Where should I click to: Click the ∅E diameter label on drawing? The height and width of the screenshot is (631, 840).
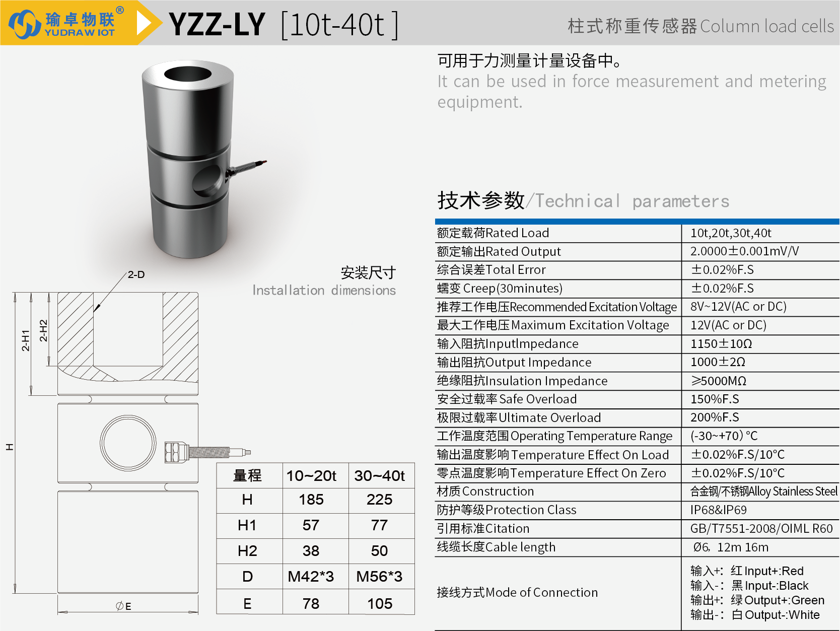click(x=123, y=606)
